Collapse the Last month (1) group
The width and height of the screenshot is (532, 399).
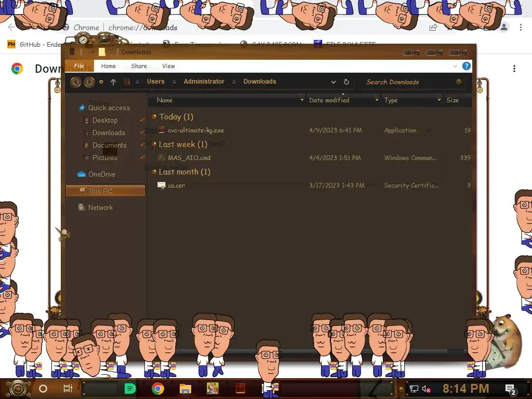(x=154, y=171)
